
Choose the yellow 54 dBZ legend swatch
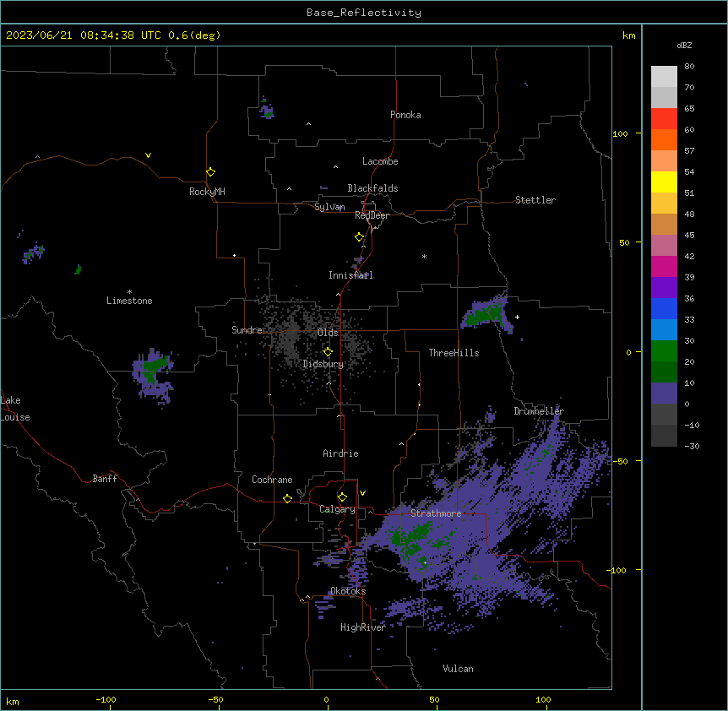pyautogui.click(x=664, y=182)
